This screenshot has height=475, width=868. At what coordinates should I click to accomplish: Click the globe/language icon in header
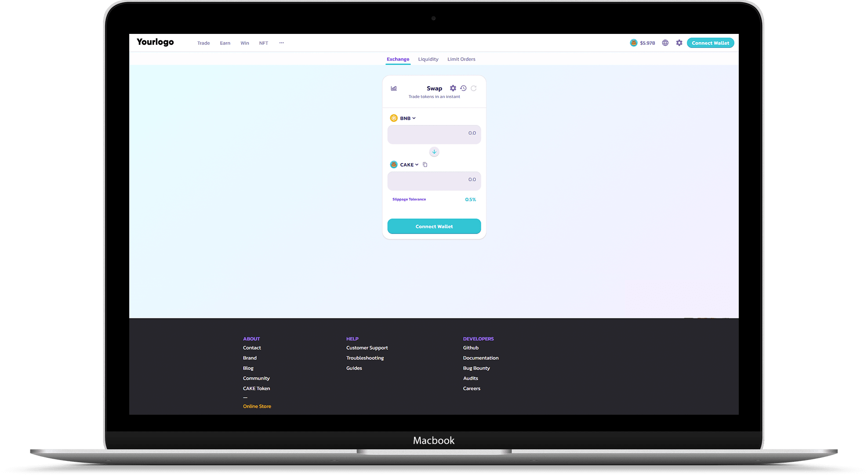click(665, 43)
